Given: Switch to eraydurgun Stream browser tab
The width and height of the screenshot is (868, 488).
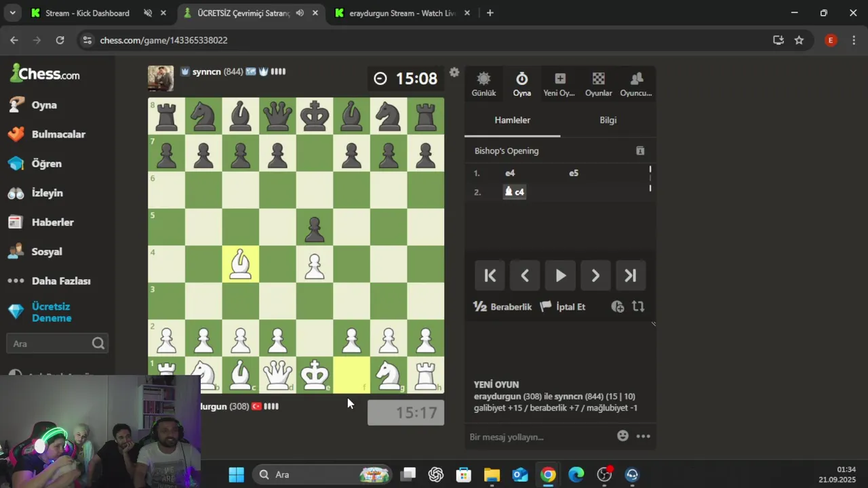Looking at the screenshot, I should pyautogui.click(x=403, y=13).
